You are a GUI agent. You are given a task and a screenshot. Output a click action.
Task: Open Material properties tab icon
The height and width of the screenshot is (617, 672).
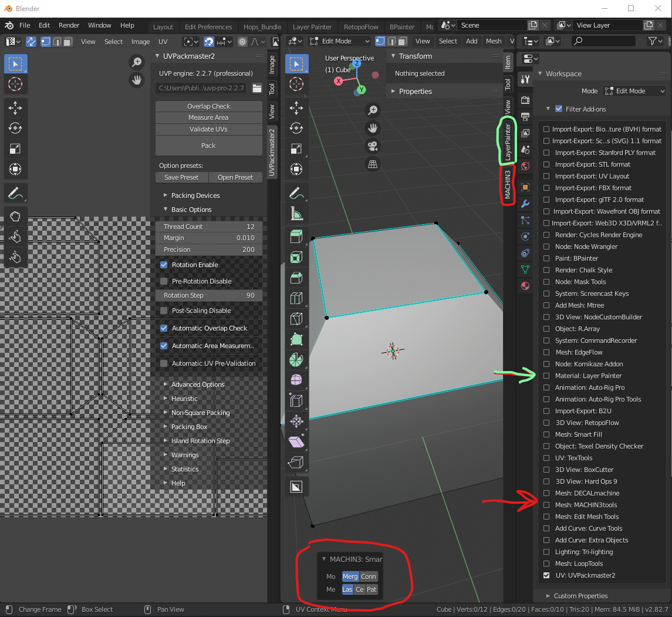click(x=525, y=286)
